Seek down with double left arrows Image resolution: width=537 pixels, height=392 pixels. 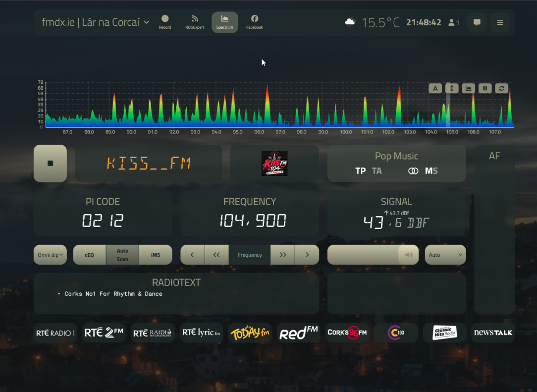tap(216, 255)
